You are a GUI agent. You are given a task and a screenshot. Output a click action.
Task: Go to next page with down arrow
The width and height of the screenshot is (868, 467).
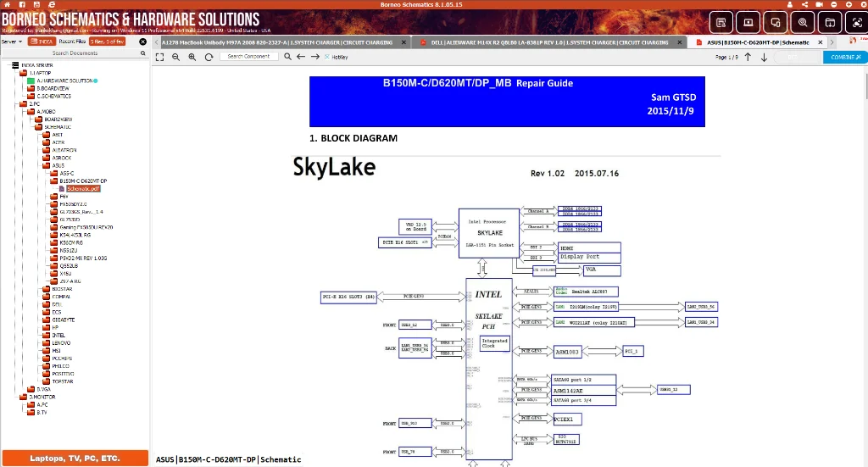764,57
